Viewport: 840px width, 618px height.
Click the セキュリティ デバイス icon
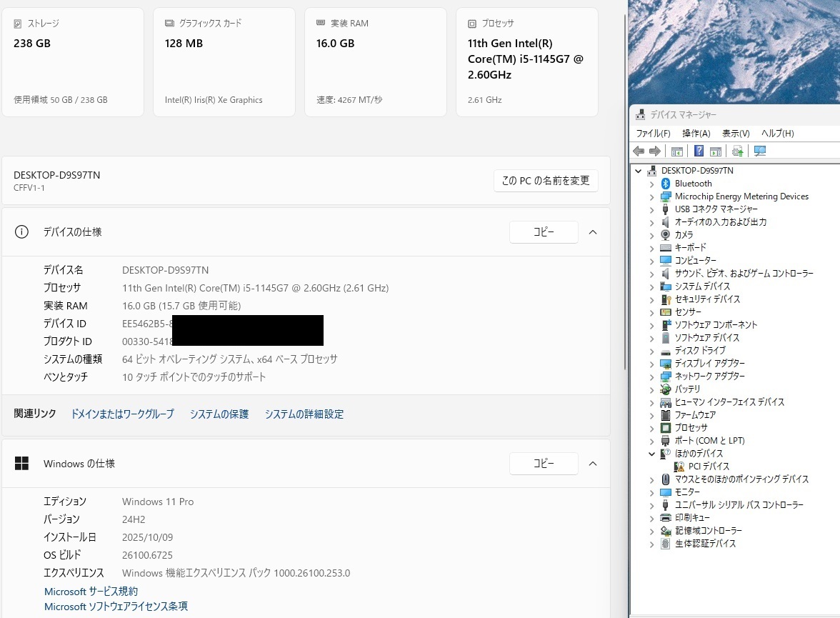[x=666, y=299]
